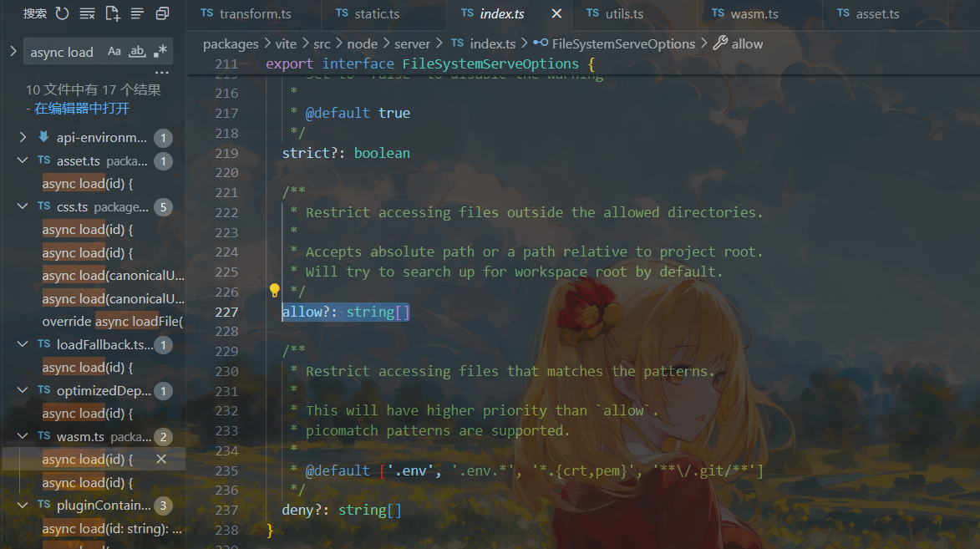This screenshot has height=549, width=980.
Task: Collapse the optimizedDep... result group
Action: (23, 390)
